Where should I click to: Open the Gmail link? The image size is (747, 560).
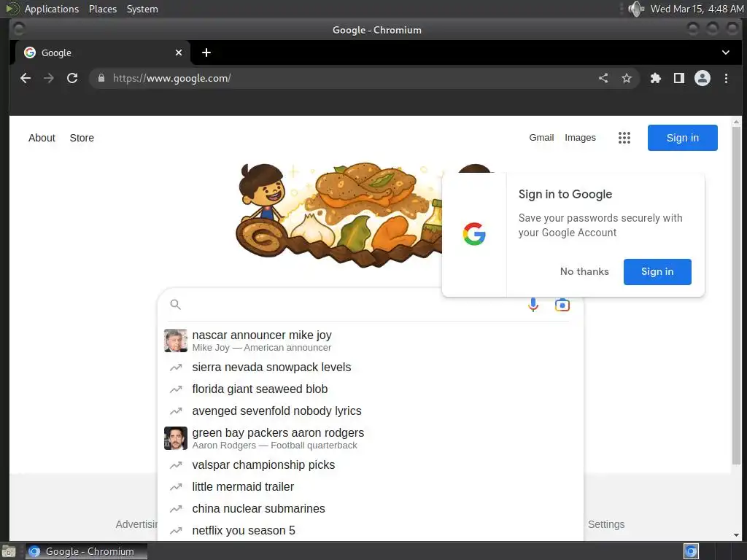[x=541, y=138]
